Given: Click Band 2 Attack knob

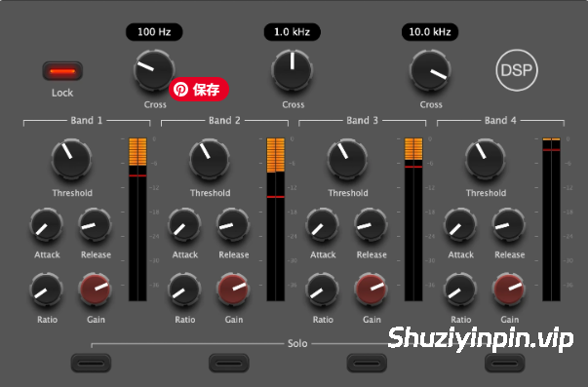Looking at the screenshot, I should coord(184,225).
